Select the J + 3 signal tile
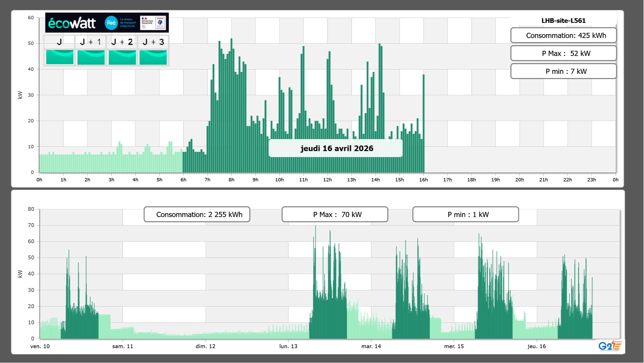The width and height of the screenshot is (644, 363). point(153,57)
